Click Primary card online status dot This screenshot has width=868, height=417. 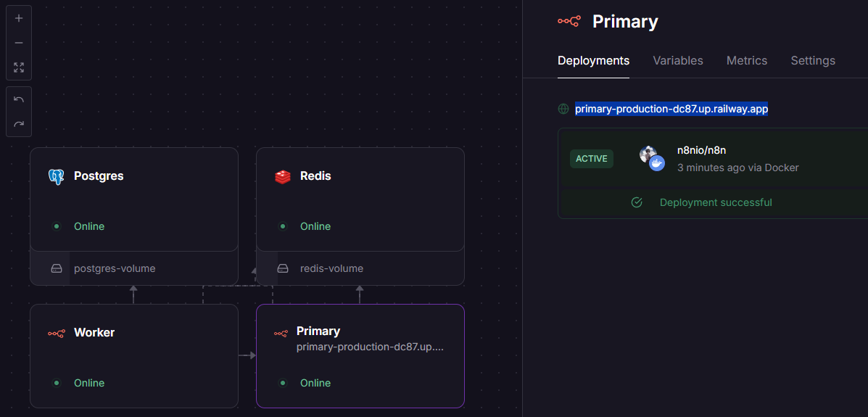[x=282, y=383]
